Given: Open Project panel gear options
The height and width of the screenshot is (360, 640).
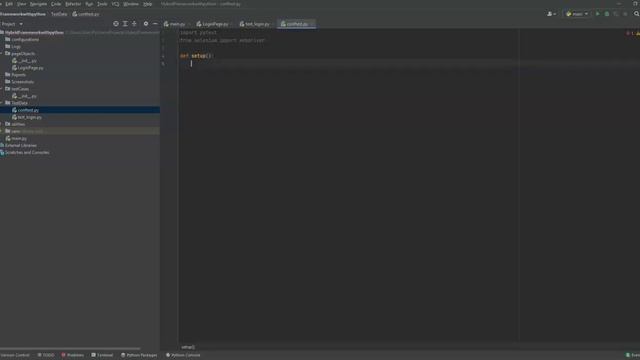Looking at the screenshot, I should 146,24.
